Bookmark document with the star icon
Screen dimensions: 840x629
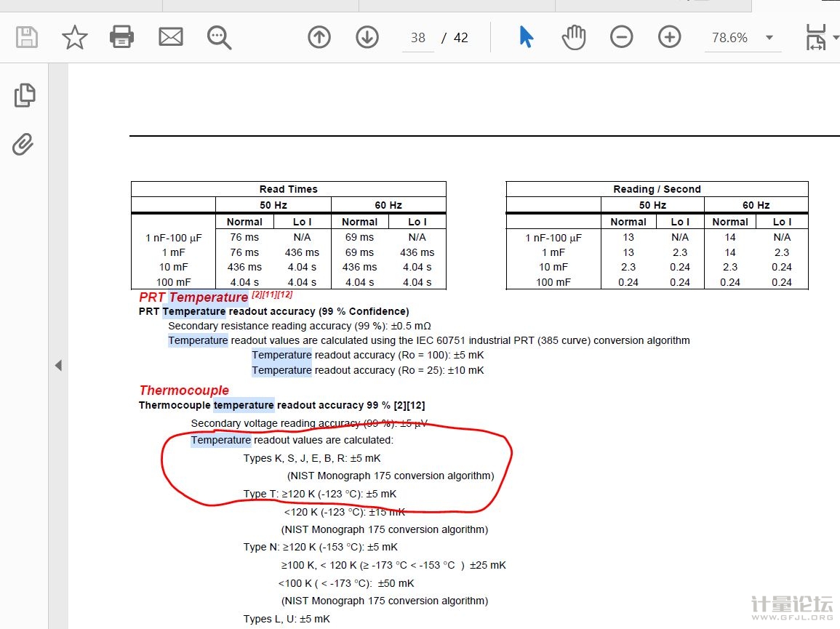pos(75,37)
